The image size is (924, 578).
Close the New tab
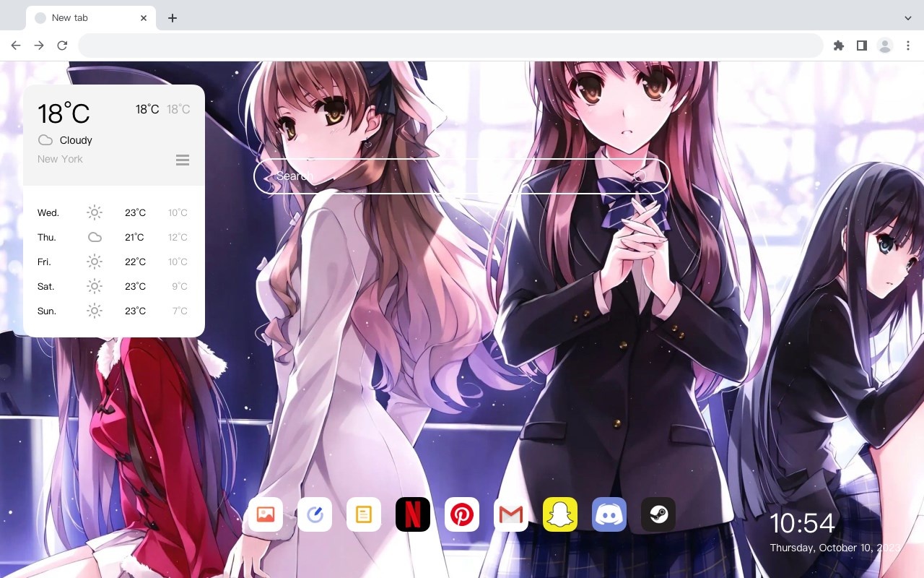point(144,18)
